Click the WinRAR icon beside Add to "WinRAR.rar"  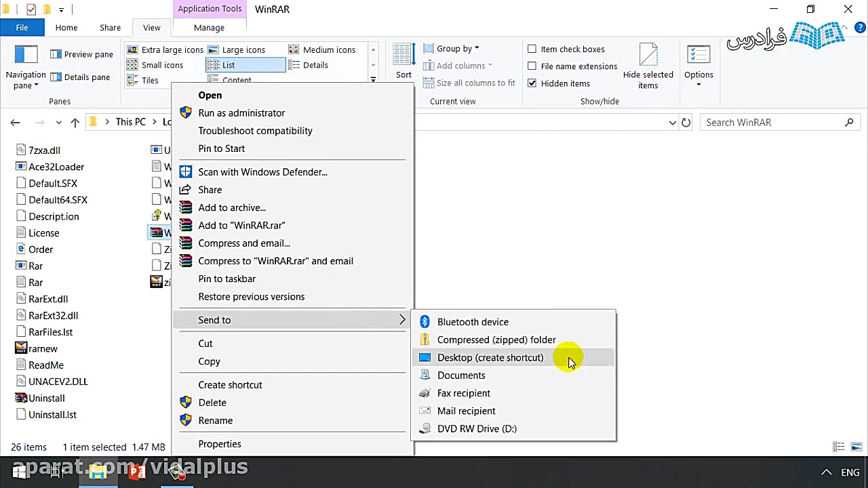[x=185, y=225]
